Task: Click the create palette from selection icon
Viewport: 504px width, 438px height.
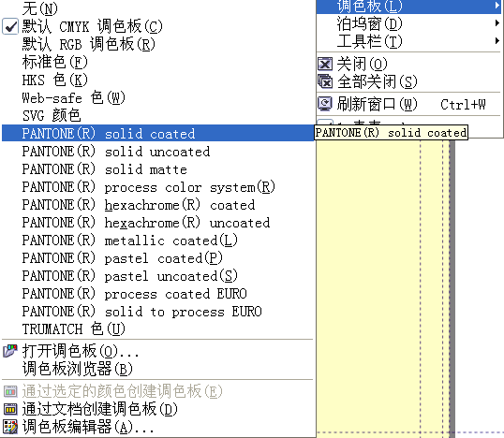Action: pos(10,391)
